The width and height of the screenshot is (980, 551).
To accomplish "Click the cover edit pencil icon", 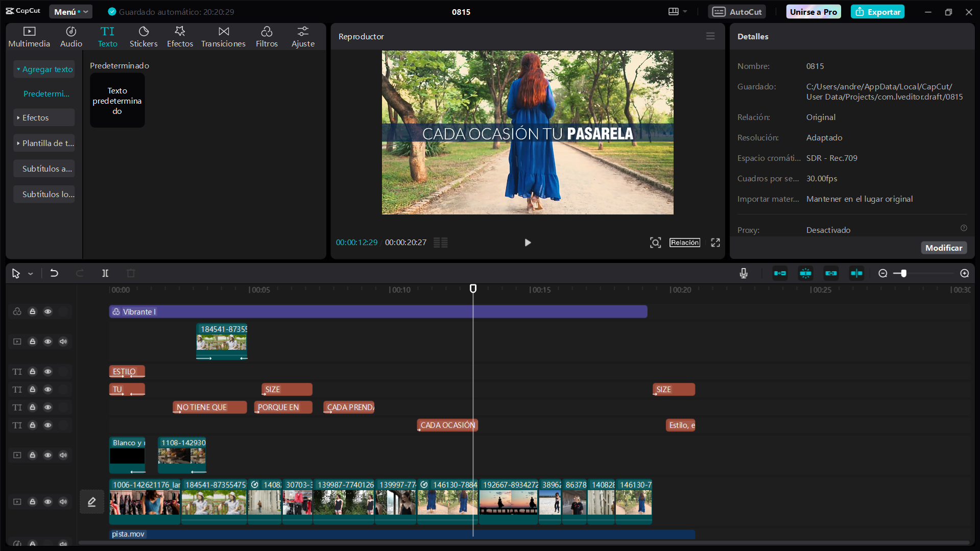I will pos(92,502).
